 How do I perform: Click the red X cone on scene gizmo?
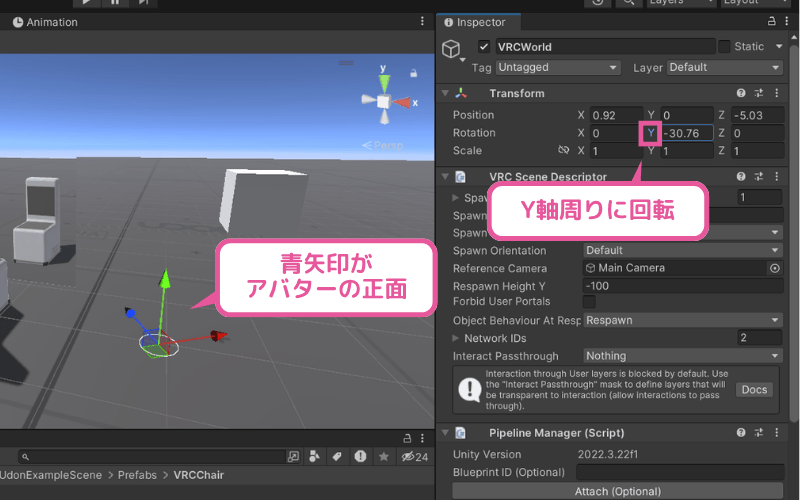(x=402, y=103)
